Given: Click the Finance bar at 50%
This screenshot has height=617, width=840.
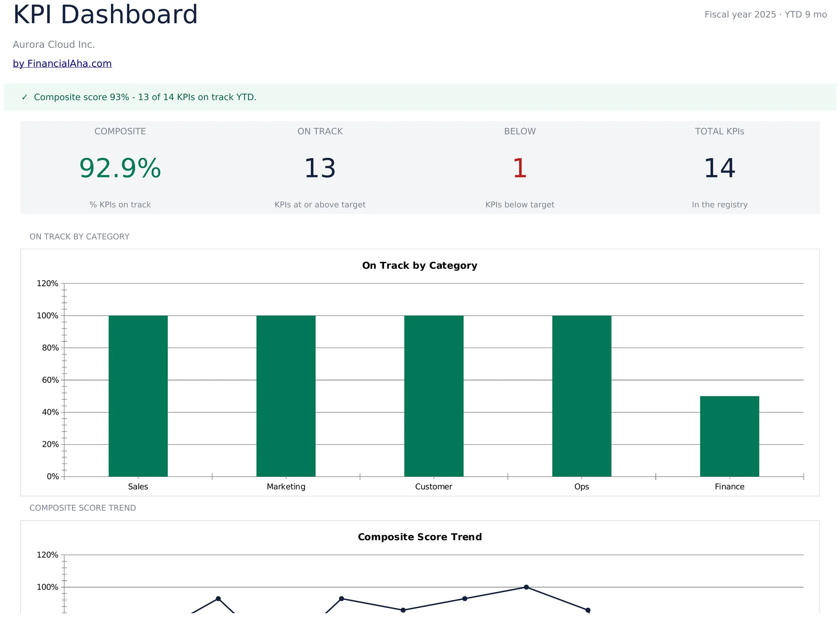Looking at the screenshot, I should click(x=730, y=436).
